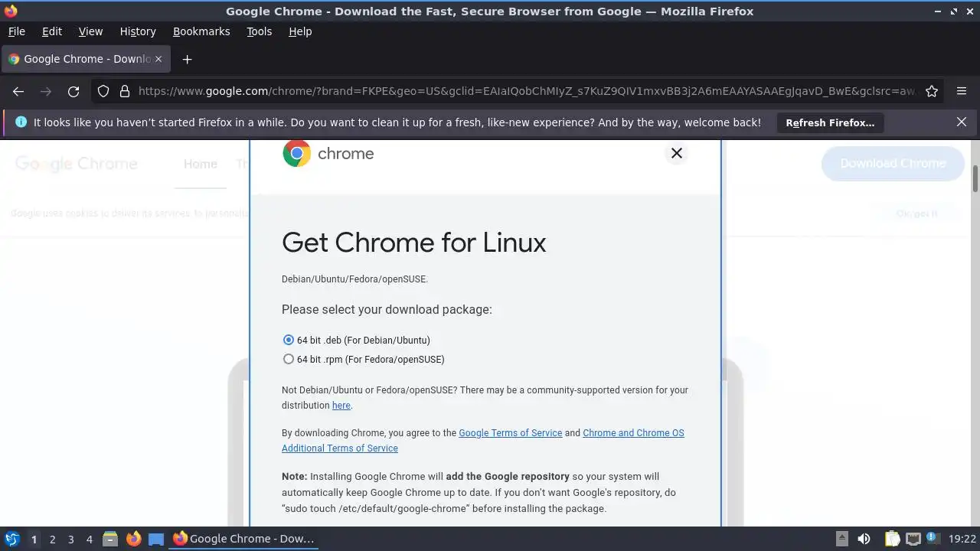Image resolution: width=980 pixels, height=551 pixels.
Task: Click 'Please select your download package:' text
Action: click(x=387, y=309)
